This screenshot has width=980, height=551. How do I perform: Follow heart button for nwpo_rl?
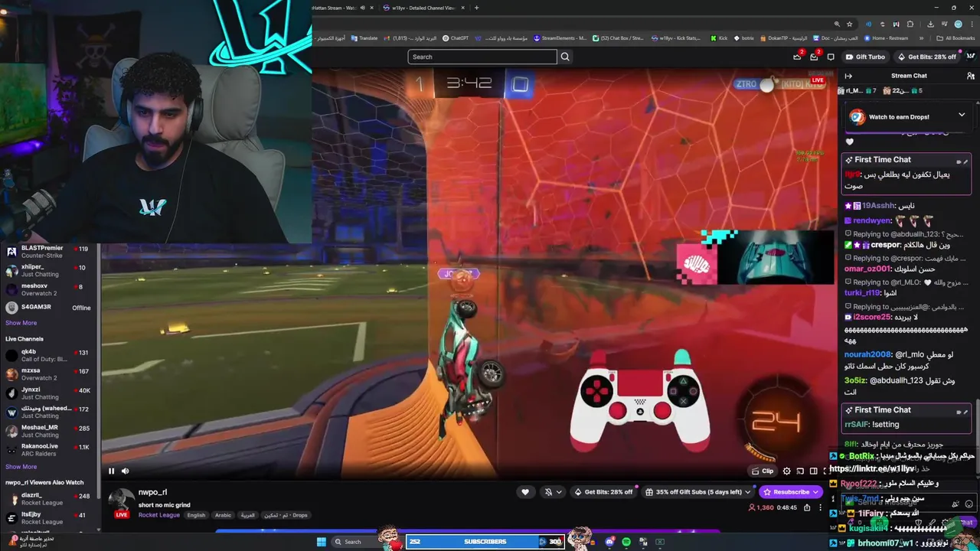pyautogui.click(x=525, y=492)
